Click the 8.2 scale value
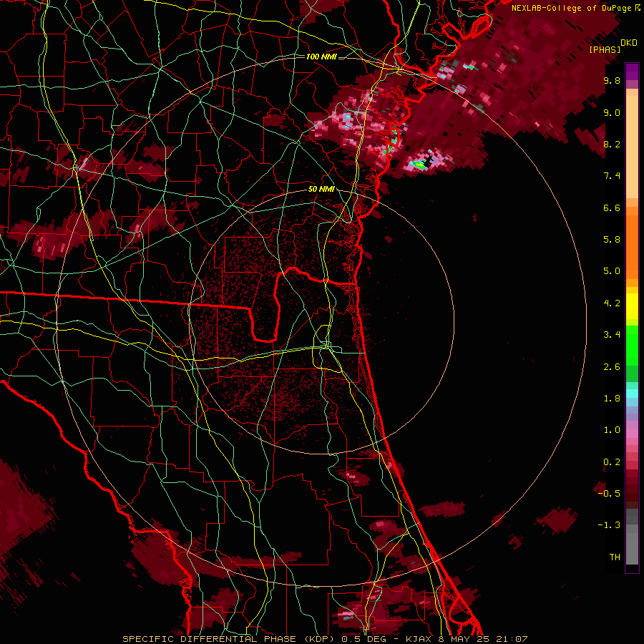The height and width of the screenshot is (644, 644). [612, 145]
